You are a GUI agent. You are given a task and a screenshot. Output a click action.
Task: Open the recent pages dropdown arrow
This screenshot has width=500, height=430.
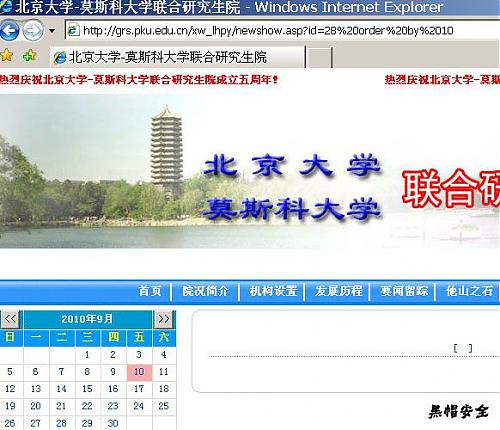(x=52, y=31)
